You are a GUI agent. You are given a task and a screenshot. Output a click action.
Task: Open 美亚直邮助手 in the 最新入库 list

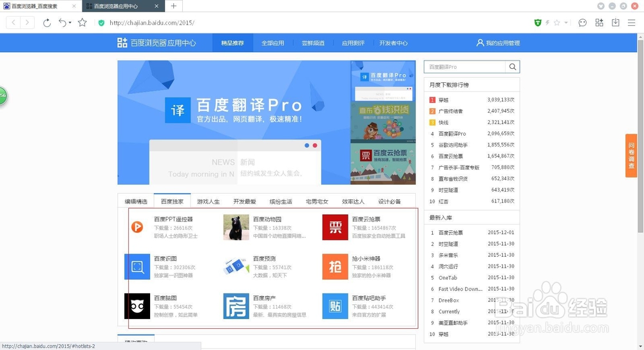(x=453, y=323)
